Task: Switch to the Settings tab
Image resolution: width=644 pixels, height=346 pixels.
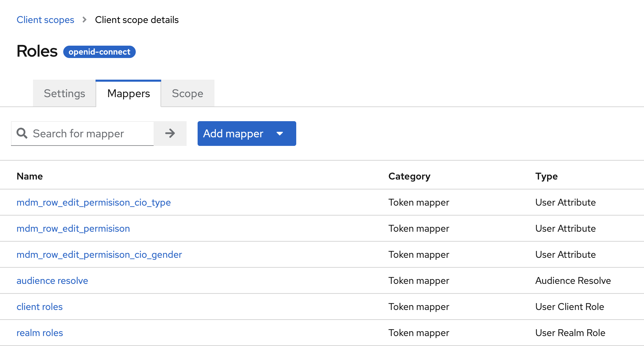Action: coord(64,93)
